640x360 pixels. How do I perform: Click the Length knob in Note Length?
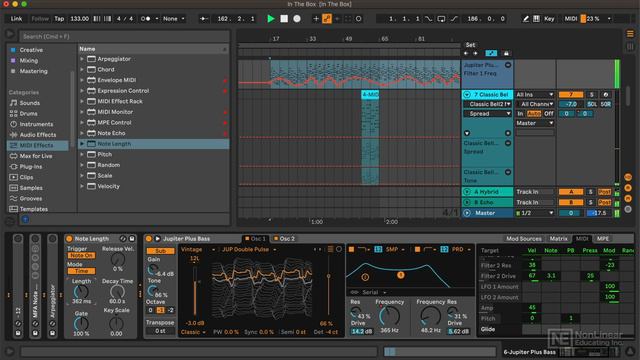[81, 291]
